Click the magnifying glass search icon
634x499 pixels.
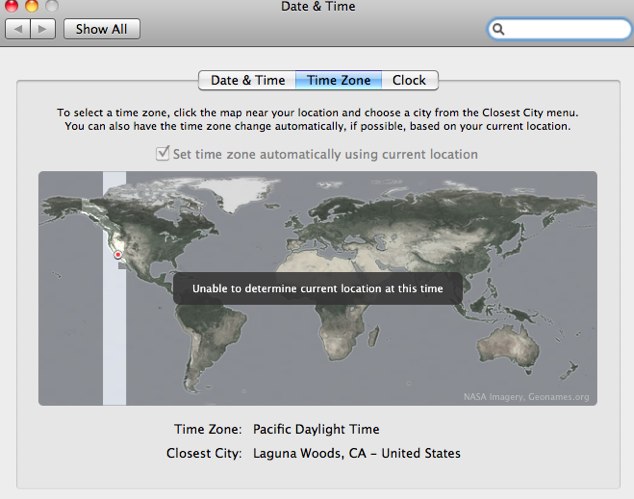tap(500, 30)
